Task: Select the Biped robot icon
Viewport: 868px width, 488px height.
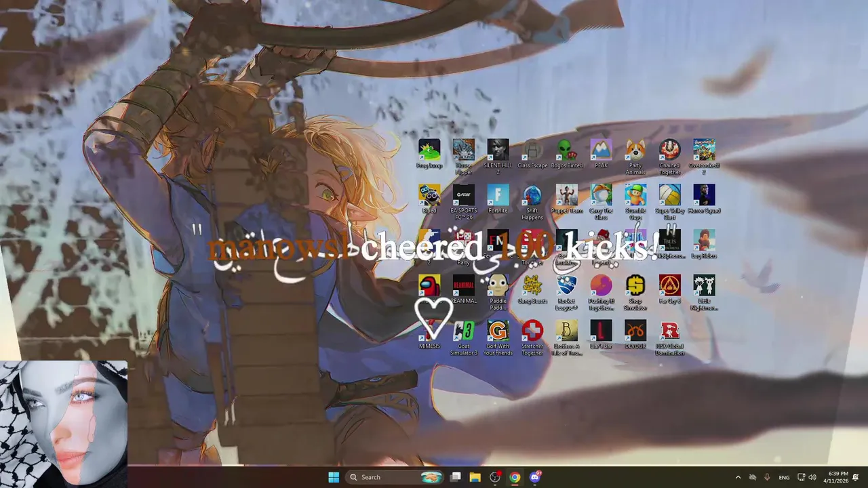Action: (x=429, y=199)
